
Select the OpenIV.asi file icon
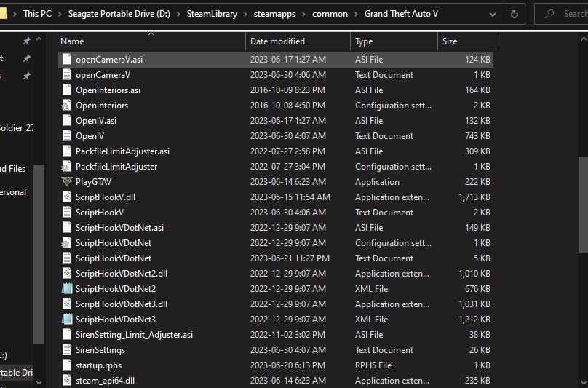click(67, 121)
